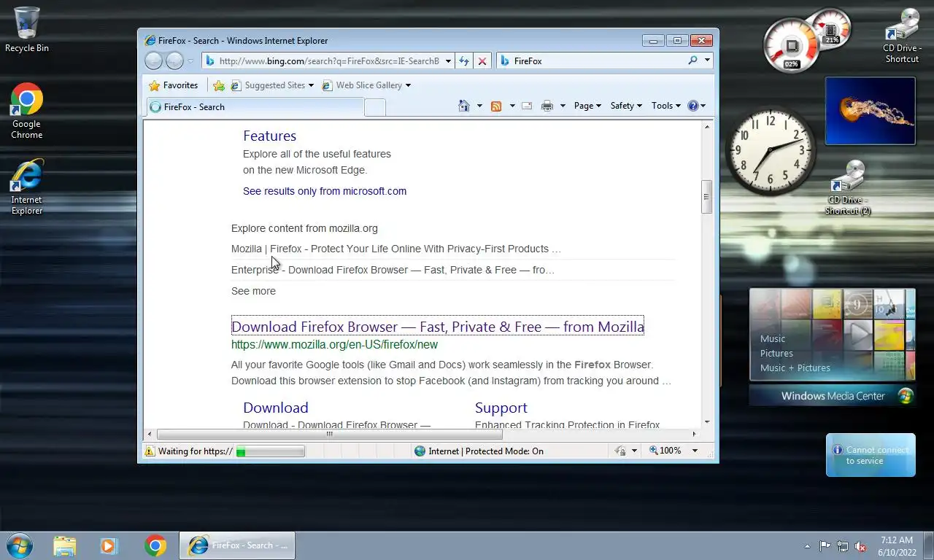The image size is (934, 560).
Task: Open the Enterprise - Download Firefox Browser result
Action: [393, 270]
